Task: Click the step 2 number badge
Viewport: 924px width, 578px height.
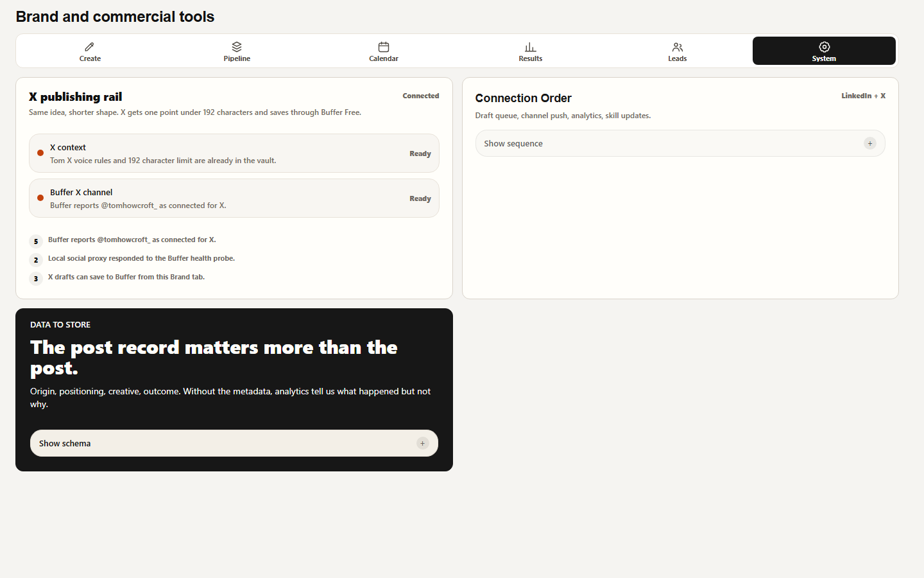Action: (x=36, y=260)
